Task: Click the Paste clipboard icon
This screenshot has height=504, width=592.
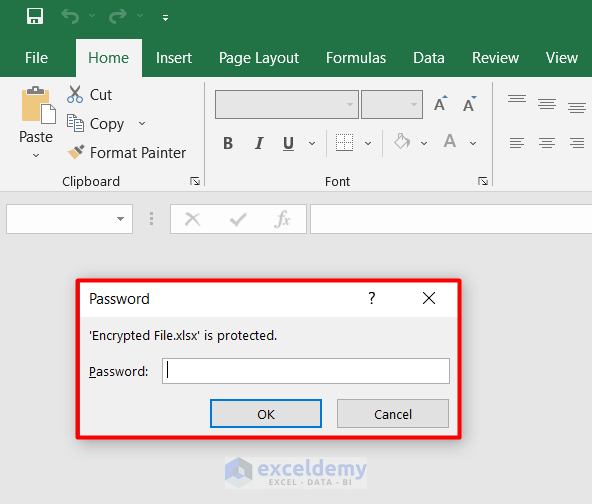Action: [x=39, y=105]
